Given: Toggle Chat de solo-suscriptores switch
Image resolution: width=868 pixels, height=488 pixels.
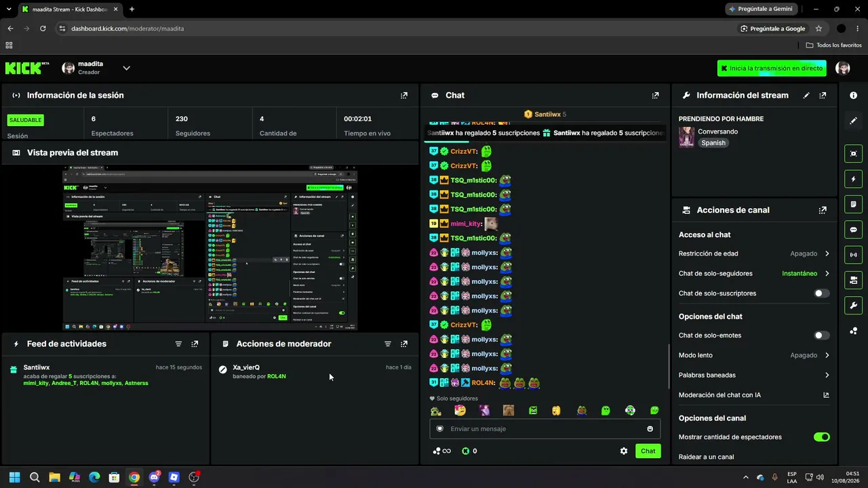Looking at the screenshot, I should (x=821, y=293).
